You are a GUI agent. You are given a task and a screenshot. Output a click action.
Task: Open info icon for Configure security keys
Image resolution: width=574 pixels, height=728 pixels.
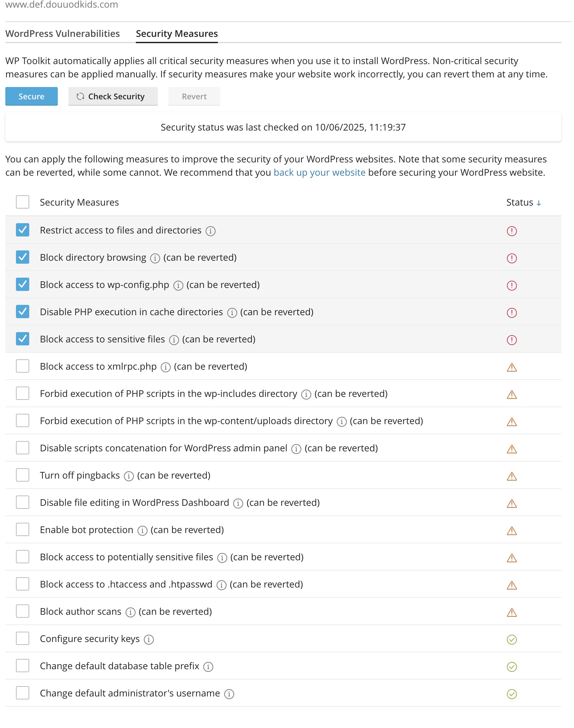click(x=148, y=640)
